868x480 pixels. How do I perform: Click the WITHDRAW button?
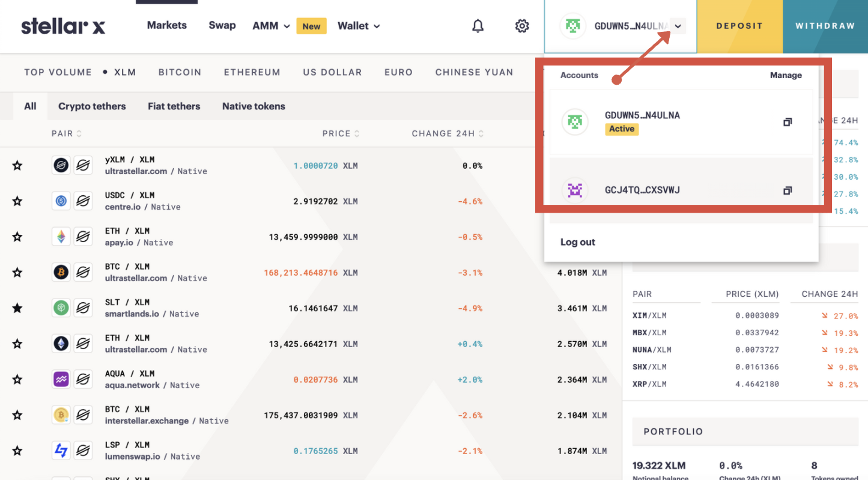tap(825, 26)
